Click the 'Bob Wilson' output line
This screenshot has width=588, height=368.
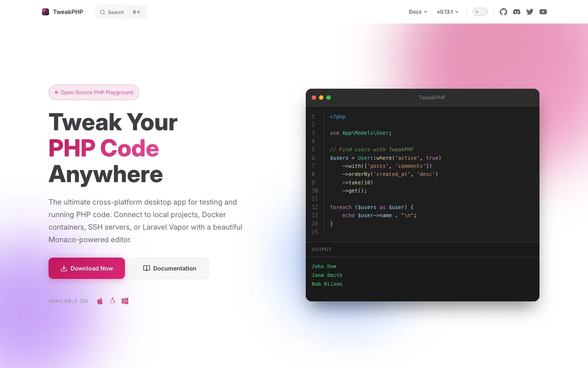pyautogui.click(x=327, y=284)
